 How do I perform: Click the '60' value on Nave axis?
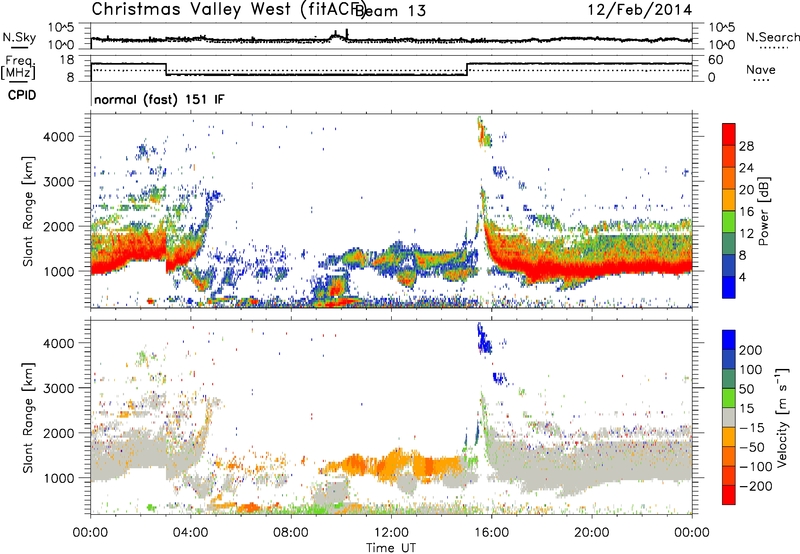coord(716,60)
